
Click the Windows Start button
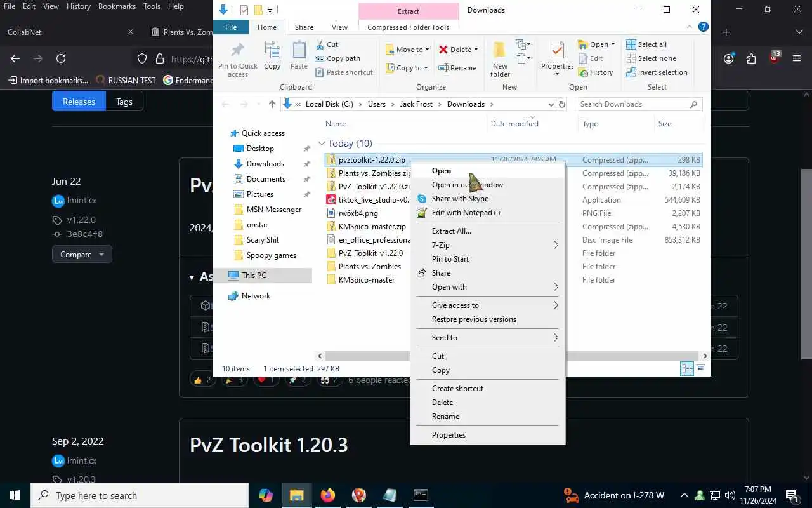coord(15,495)
